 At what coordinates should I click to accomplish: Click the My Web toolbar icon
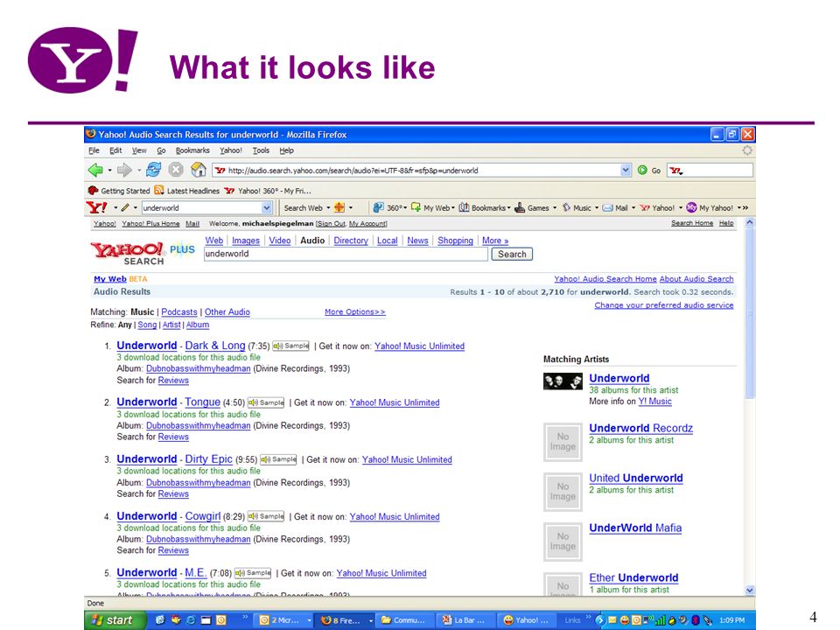tap(416, 207)
